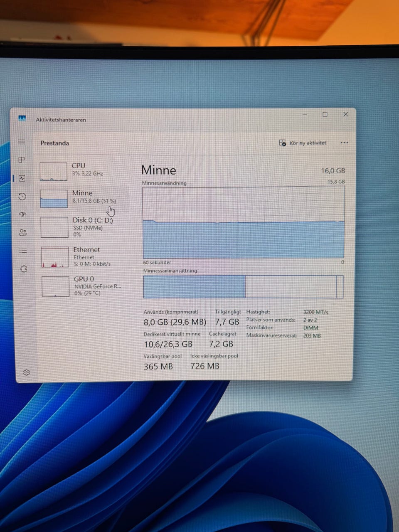Maximize the Aktivitetshanteraren window
Screen dimensions: 399x532
[x=325, y=114]
